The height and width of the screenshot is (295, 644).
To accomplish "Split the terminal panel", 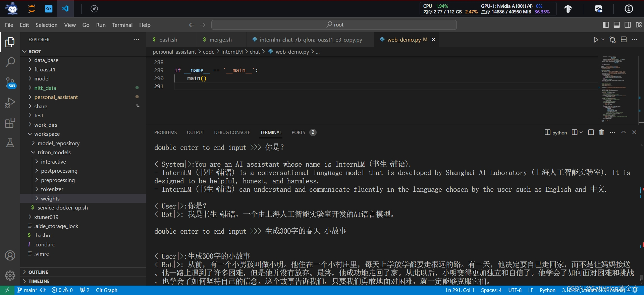I will pos(591,132).
